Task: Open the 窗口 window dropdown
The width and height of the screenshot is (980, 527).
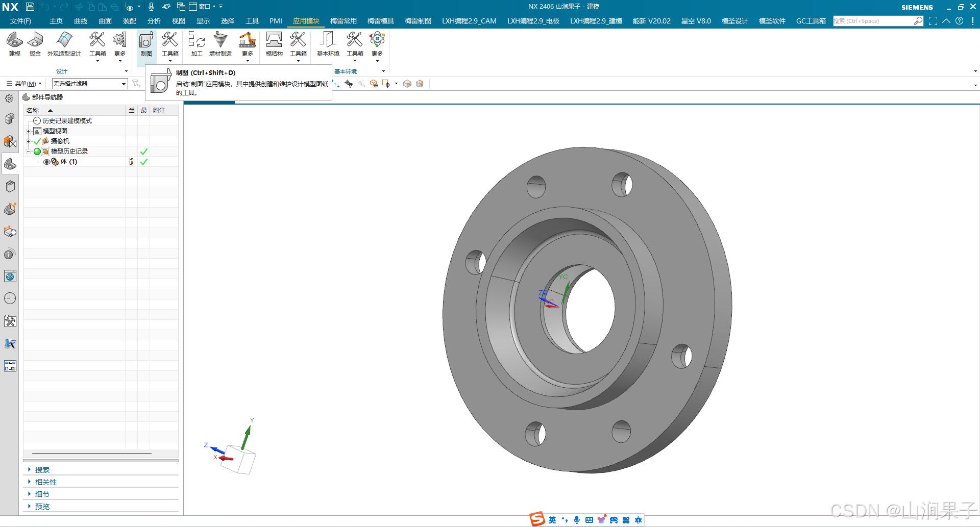Action: (203, 7)
